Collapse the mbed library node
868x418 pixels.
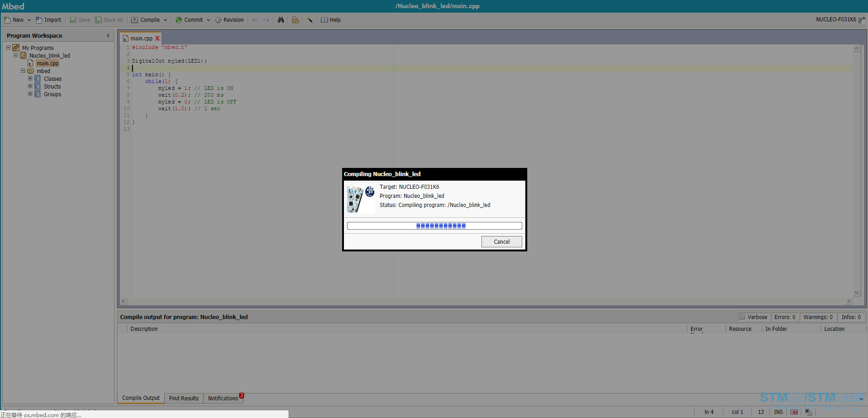pos(23,70)
